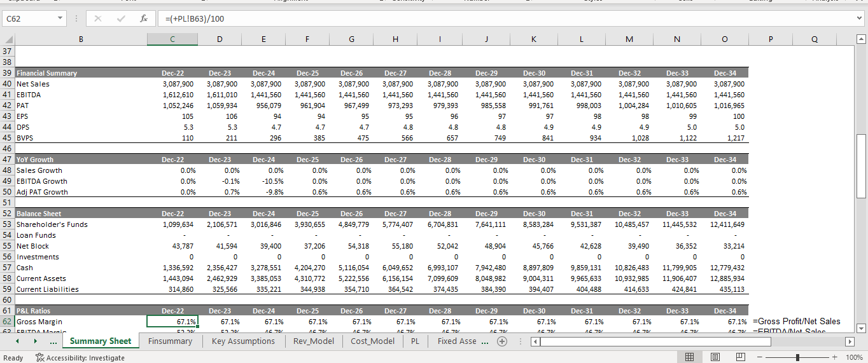The height and width of the screenshot is (363, 868).
Task: Click zoom in plus button
Action: pyautogui.click(x=834, y=357)
